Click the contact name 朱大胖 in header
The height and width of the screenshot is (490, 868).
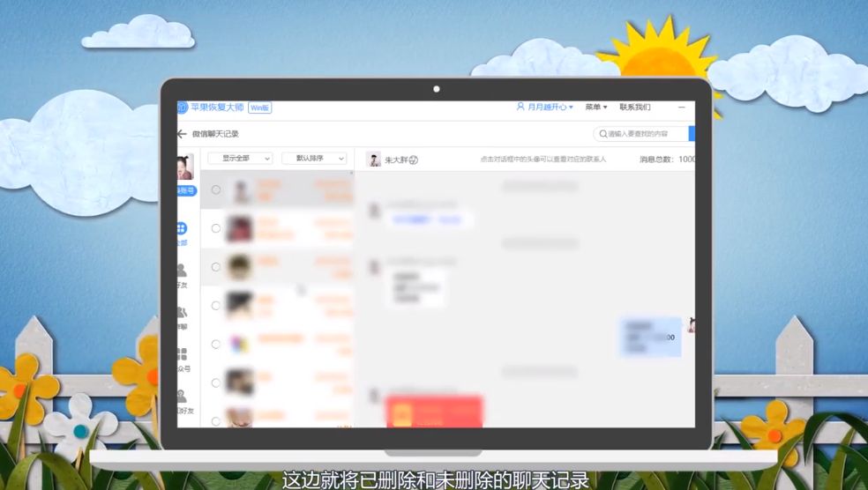coord(396,160)
